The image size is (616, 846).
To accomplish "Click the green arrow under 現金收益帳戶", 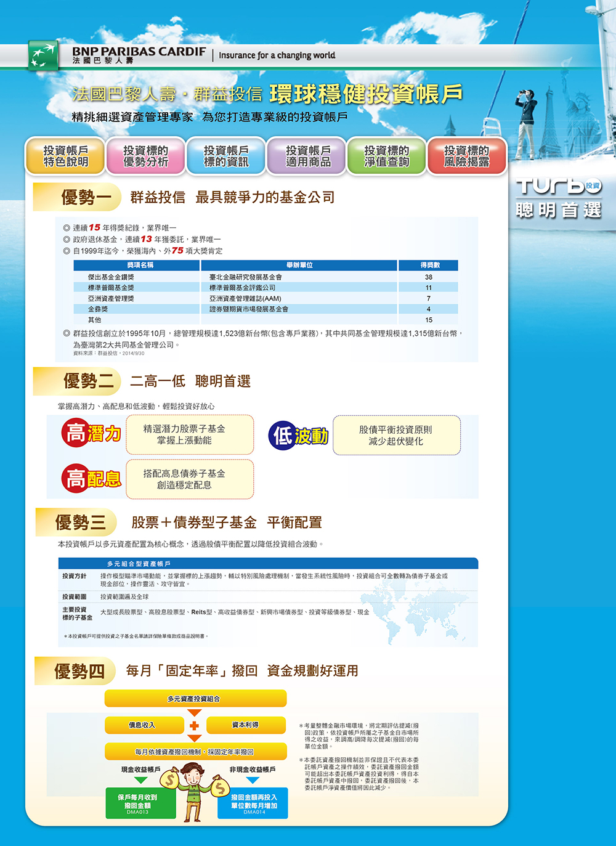I will pos(140,780).
